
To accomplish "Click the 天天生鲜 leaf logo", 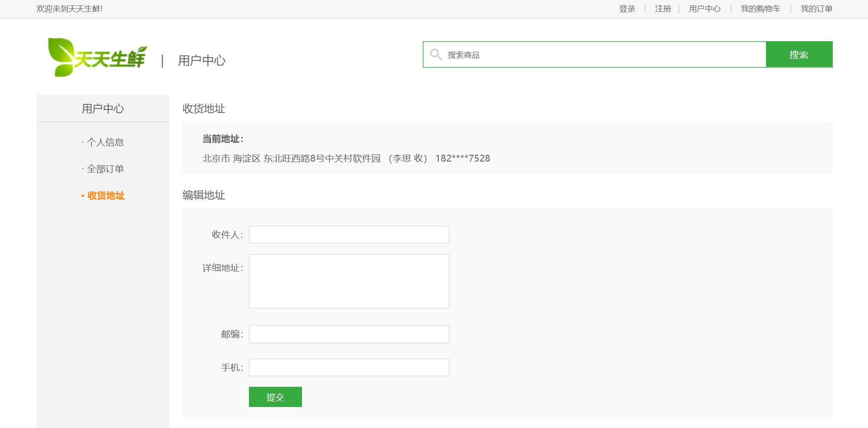I will point(97,57).
